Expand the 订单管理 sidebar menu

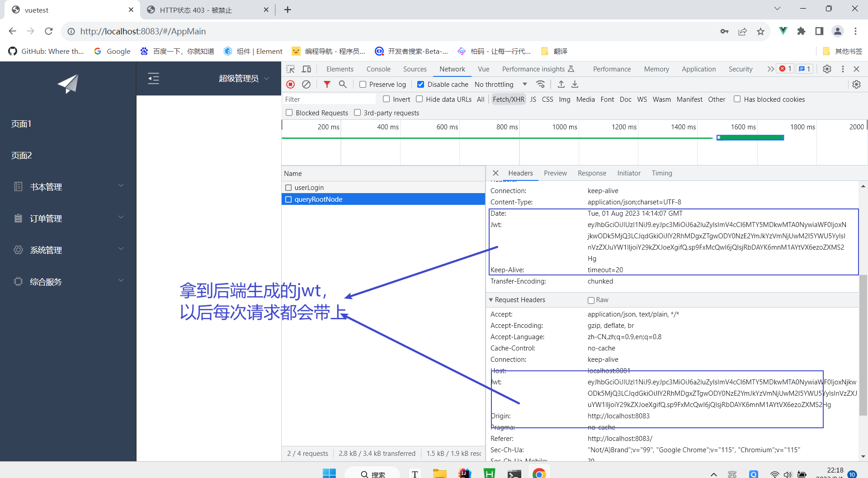[68, 218]
